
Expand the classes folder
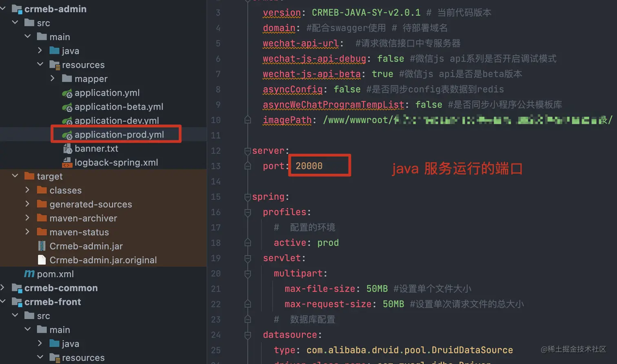click(x=28, y=190)
